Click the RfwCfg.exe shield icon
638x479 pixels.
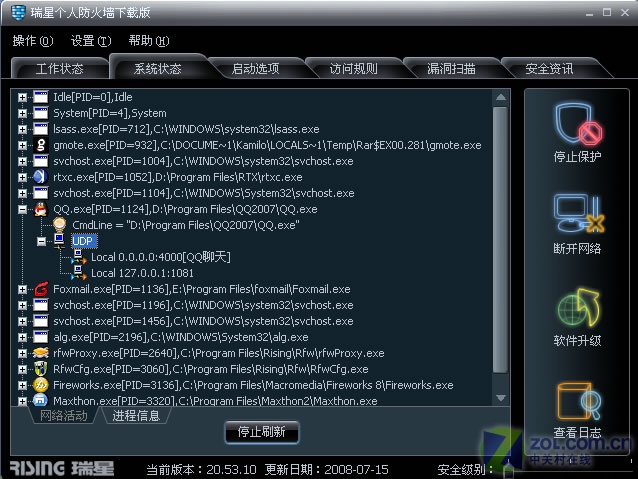click(41, 369)
